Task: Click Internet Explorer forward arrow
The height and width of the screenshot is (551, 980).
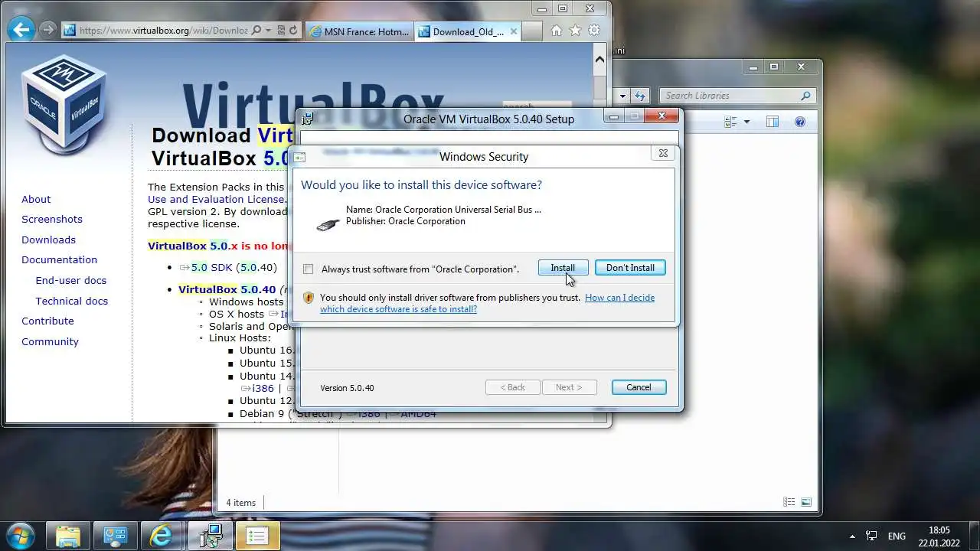Action: [x=47, y=30]
